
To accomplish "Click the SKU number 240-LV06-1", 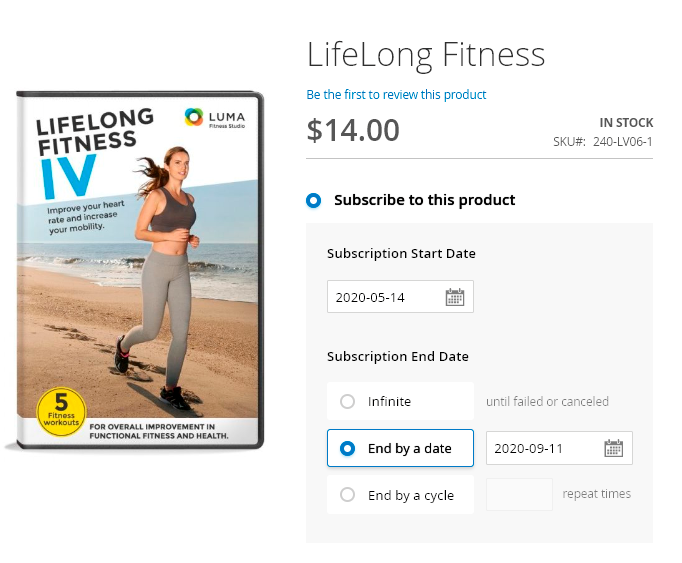I will click(x=622, y=142).
